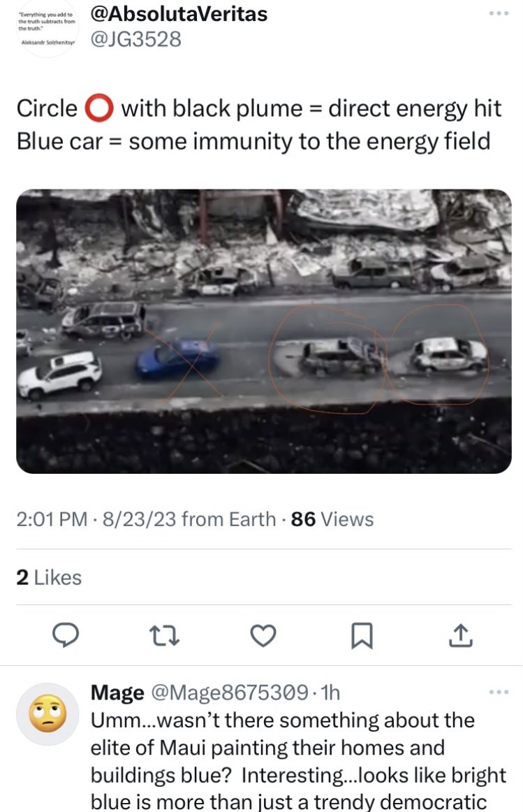Viewport: 523px width, 812px height.
Task: Open more options on Mage's reply
Action: tap(499, 692)
